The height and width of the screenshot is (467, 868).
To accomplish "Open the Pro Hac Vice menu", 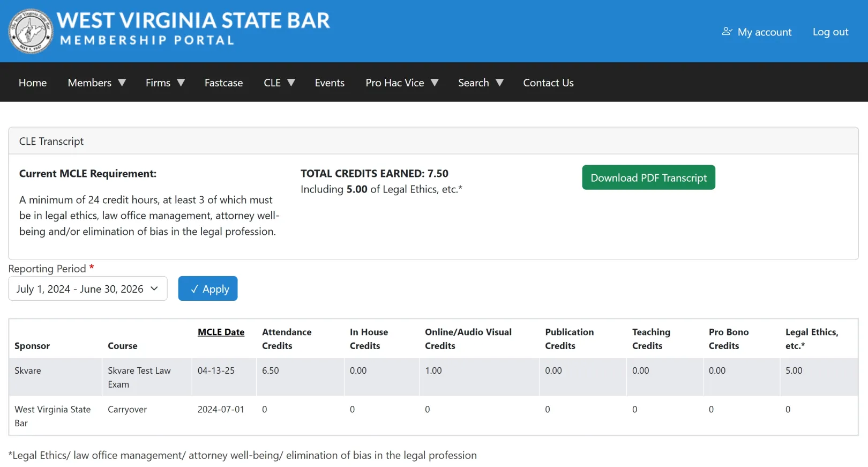I will click(x=395, y=83).
